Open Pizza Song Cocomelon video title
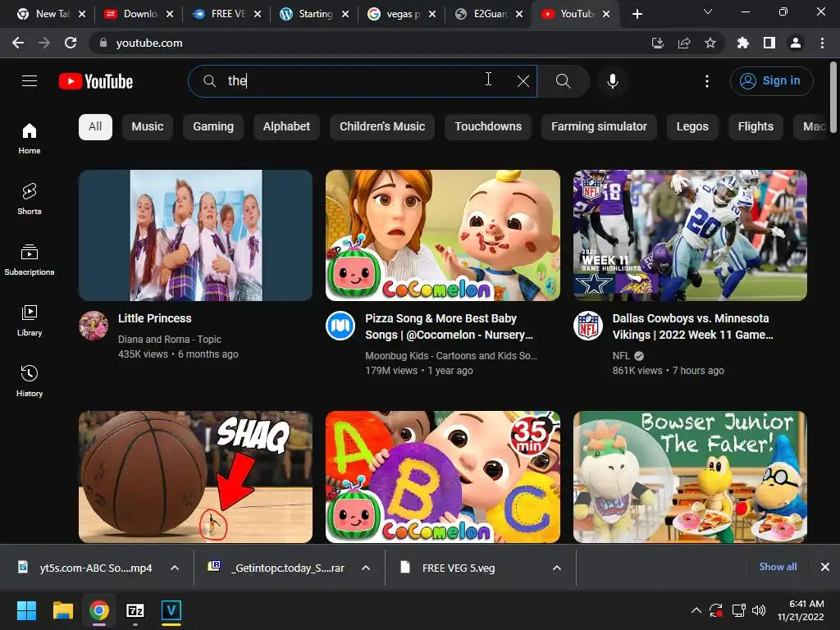840x630 pixels. pos(449,326)
